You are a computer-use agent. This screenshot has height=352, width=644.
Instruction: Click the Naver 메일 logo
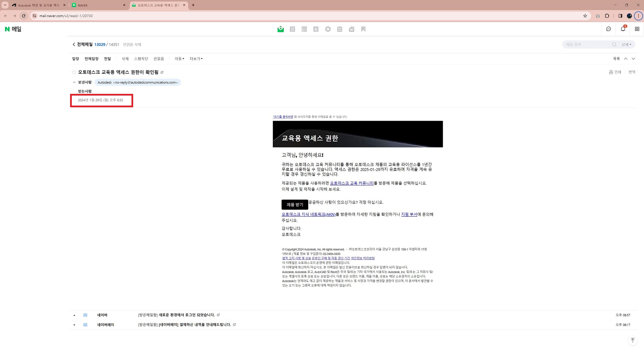13,29
